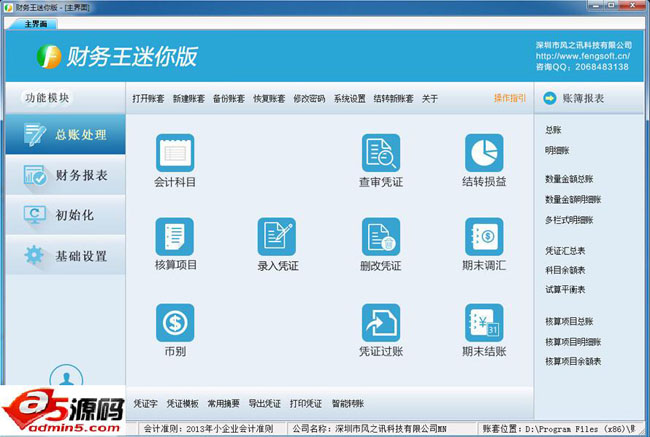Open the 录入凭证 icon
650x437 pixels.
coord(277,237)
